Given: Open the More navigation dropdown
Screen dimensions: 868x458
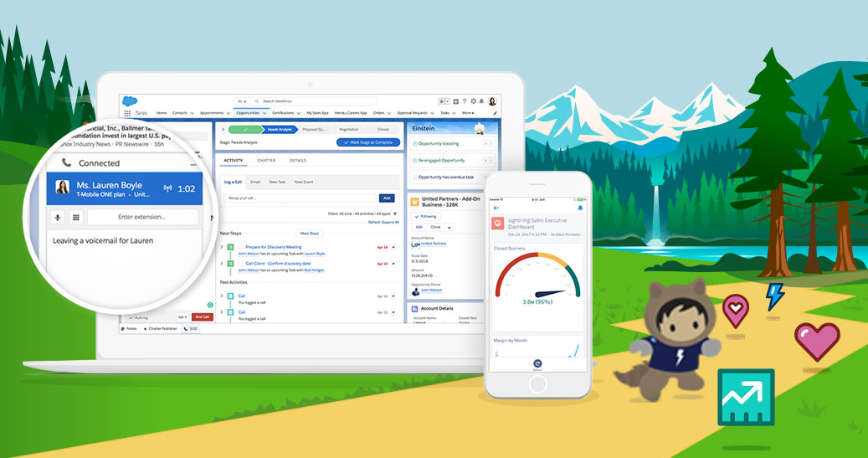Looking at the screenshot, I should click(x=468, y=113).
